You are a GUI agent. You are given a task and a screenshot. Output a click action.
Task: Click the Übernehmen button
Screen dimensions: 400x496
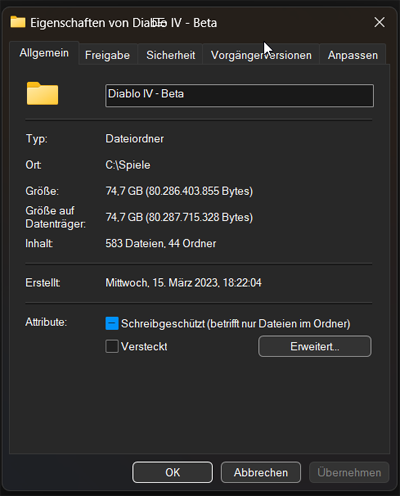349,472
